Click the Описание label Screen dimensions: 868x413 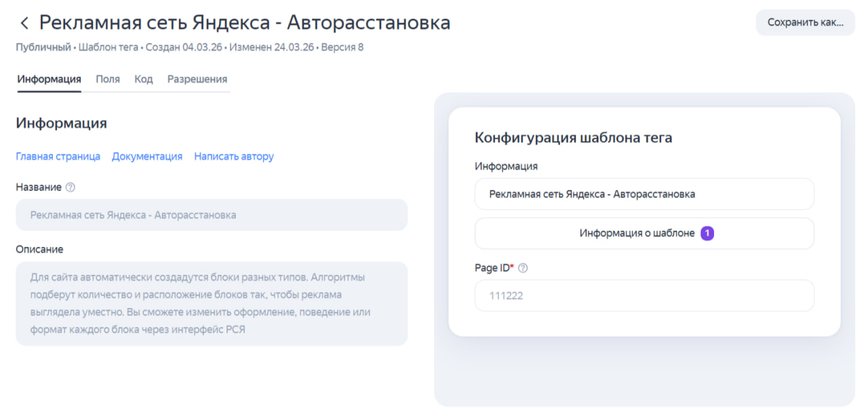pos(39,250)
